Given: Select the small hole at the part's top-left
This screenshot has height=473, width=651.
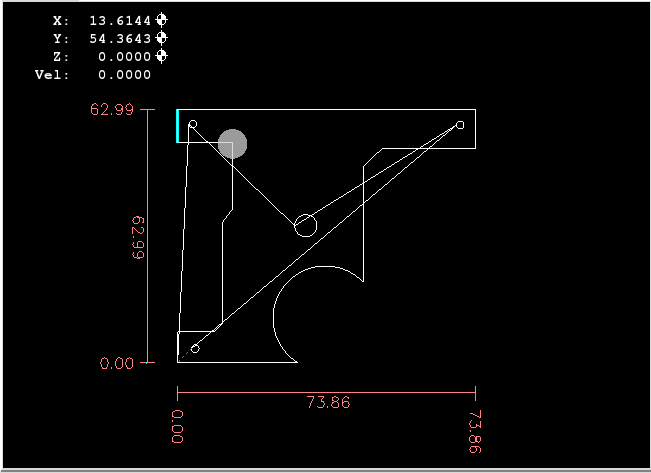Looking at the screenshot, I should tap(193, 125).
